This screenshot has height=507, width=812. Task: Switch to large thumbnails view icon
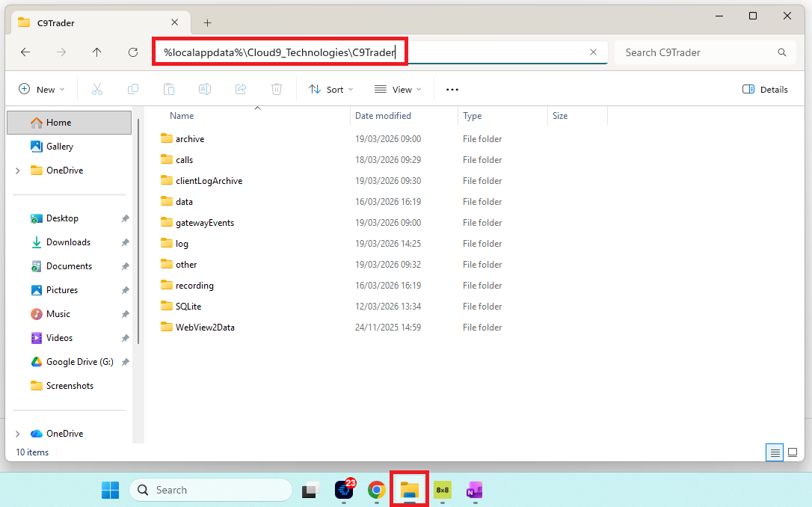[x=793, y=452]
